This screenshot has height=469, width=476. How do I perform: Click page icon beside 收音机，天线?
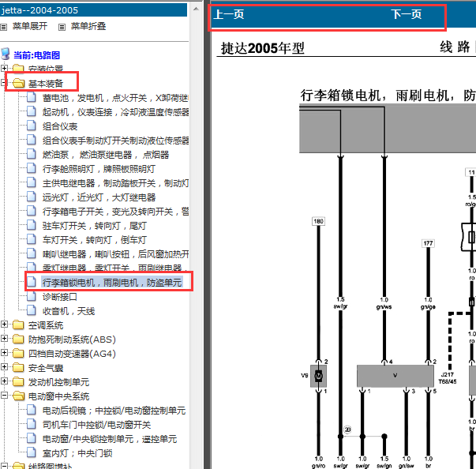pyautogui.click(x=32, y=310)
